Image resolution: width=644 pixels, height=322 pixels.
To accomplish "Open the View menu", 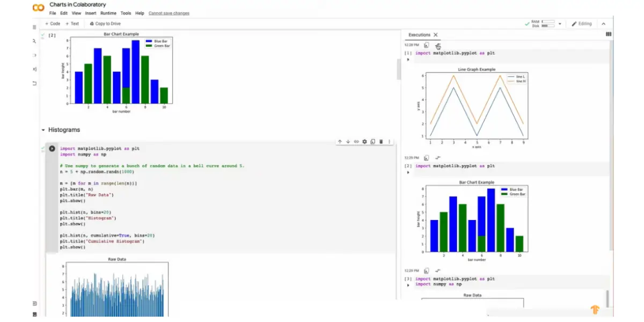I will tap(77, 13).
